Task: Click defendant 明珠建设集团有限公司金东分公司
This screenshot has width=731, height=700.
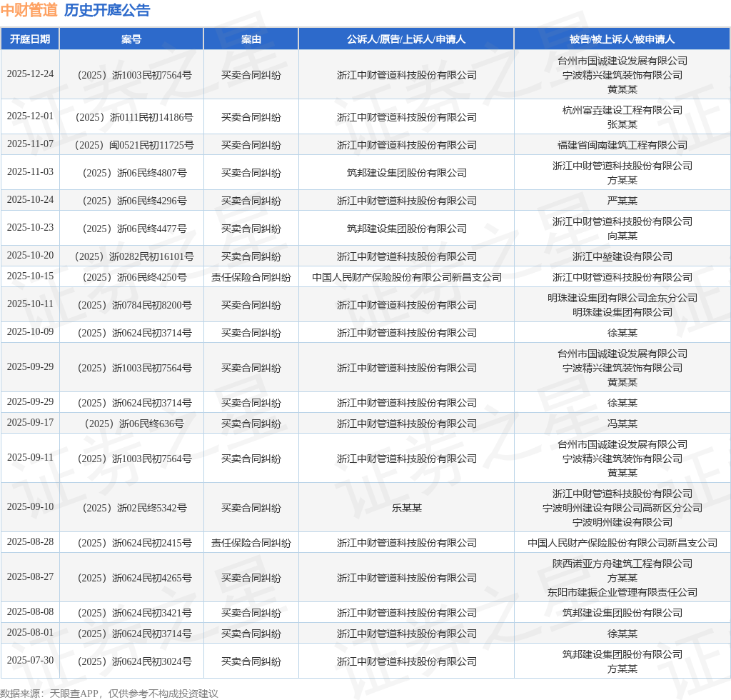Action: (622, 298)
